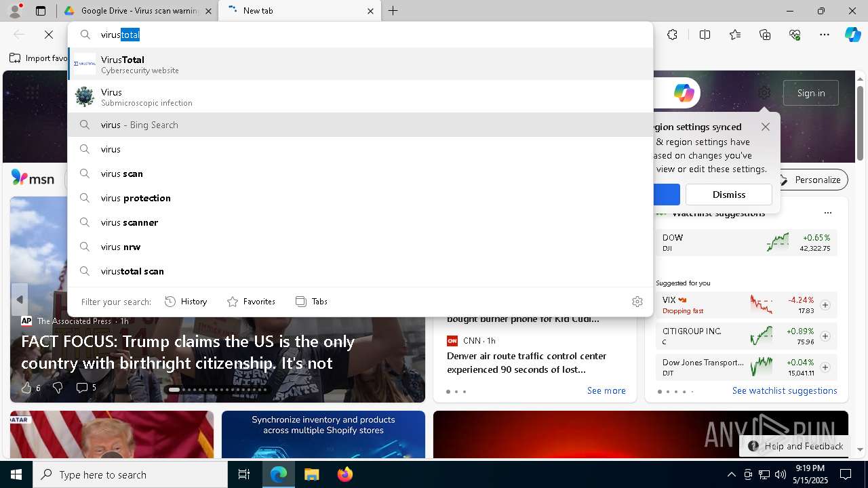The image size is (868, 488).
Task: Open FACT FOCUS Trump birthright headline
Action: 188,352
